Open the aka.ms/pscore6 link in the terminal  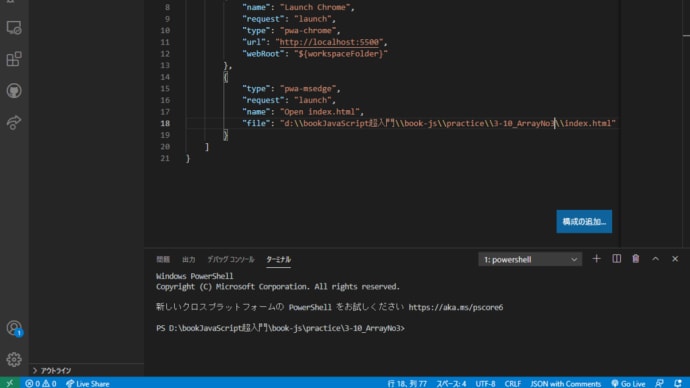[x=455, y=307]
